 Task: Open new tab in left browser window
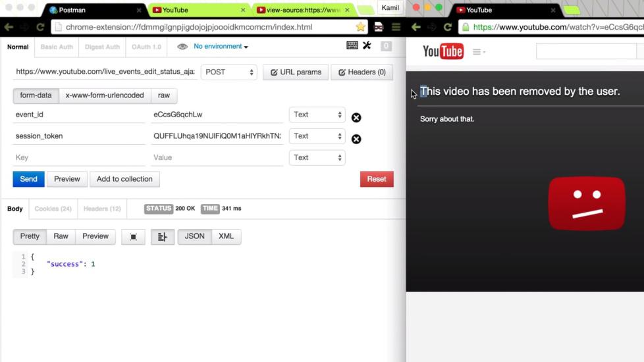[365, 10]
